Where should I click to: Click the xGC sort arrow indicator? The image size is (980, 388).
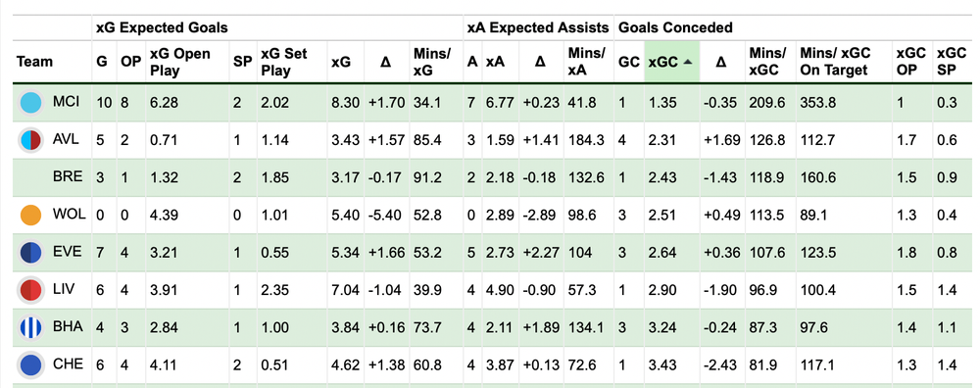point(687,62)
